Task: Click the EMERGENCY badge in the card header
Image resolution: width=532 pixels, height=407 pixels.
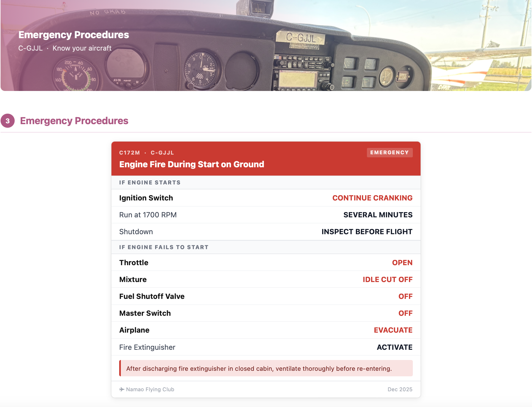Action: pos(390,153)
